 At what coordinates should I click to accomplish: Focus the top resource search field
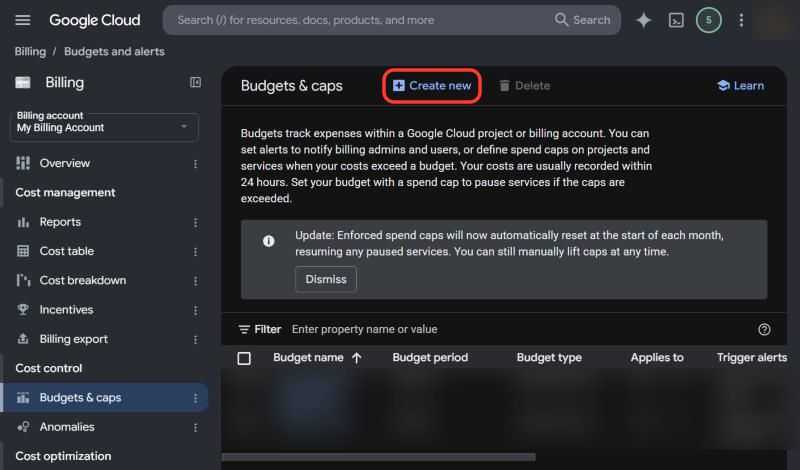[x=357, y=20]
